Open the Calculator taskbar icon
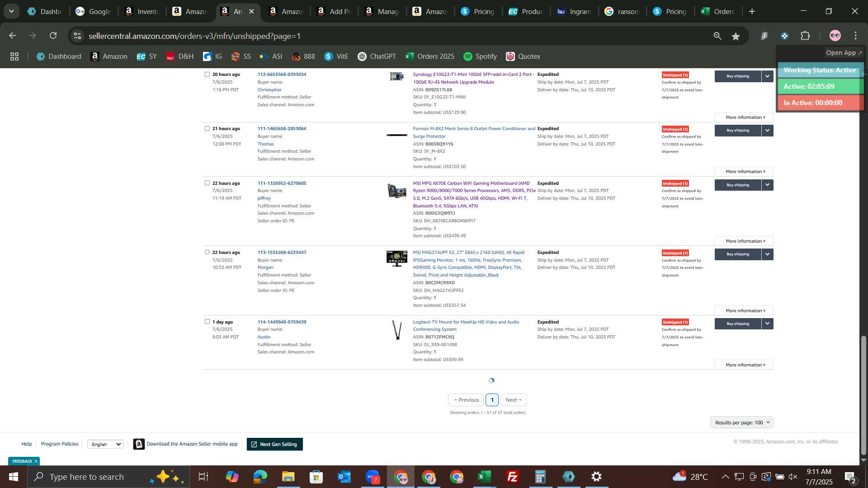The height and width of the screenshot is (488, 868). (541, 477)
